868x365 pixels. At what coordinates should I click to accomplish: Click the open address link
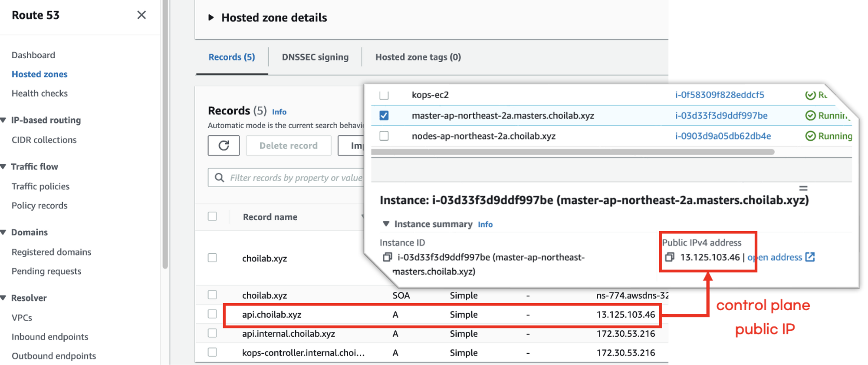[775, 257]
